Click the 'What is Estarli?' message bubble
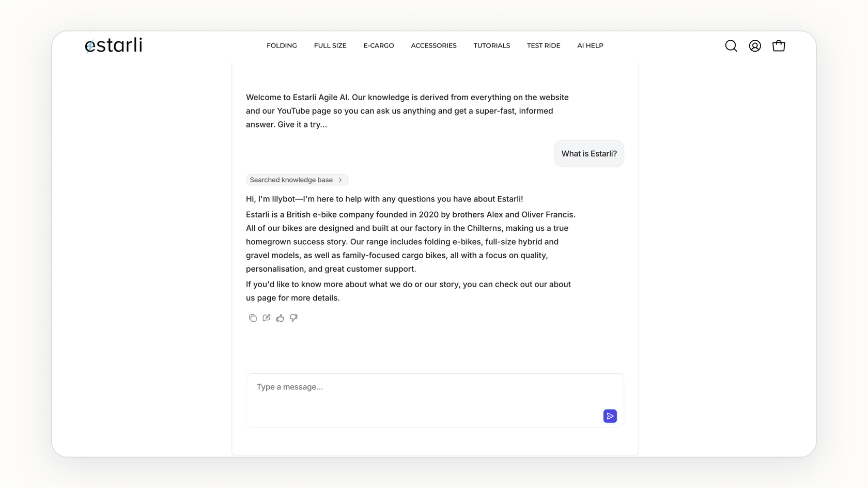The height and width of the screenshot is (488, 868). pyautogui.click(x=588, y=153)
